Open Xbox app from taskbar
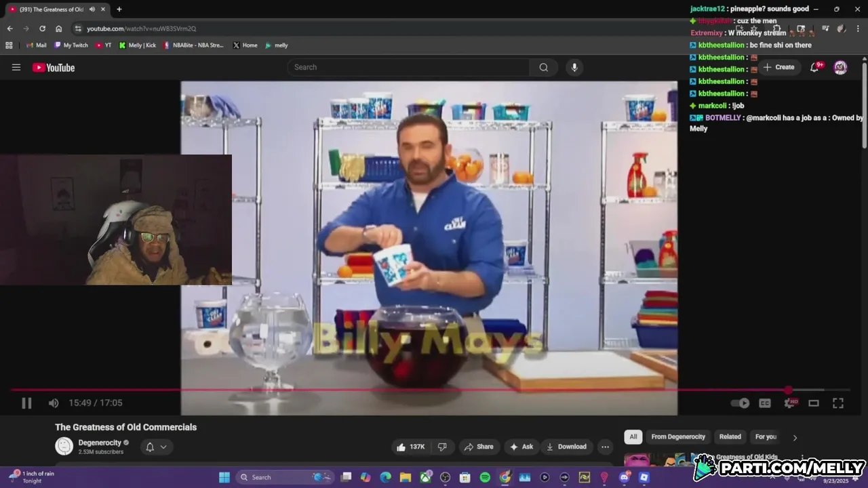 click(x=425, y=477)
